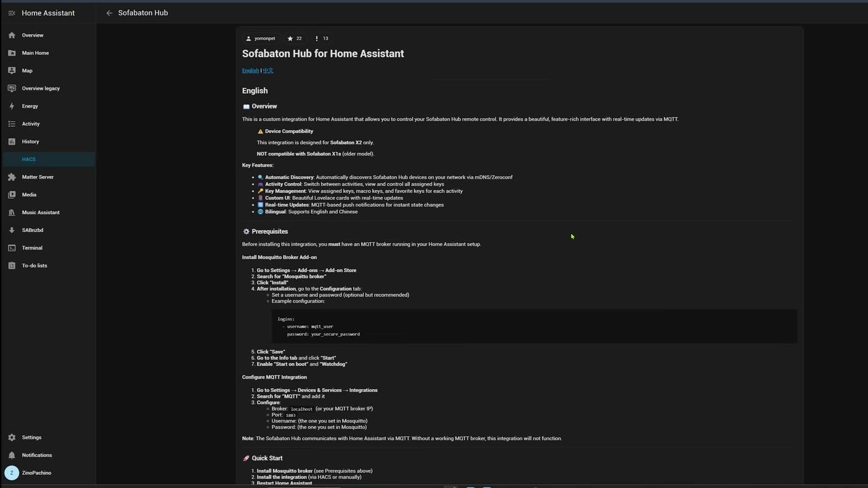Open To-do lists

click(49, 266)
